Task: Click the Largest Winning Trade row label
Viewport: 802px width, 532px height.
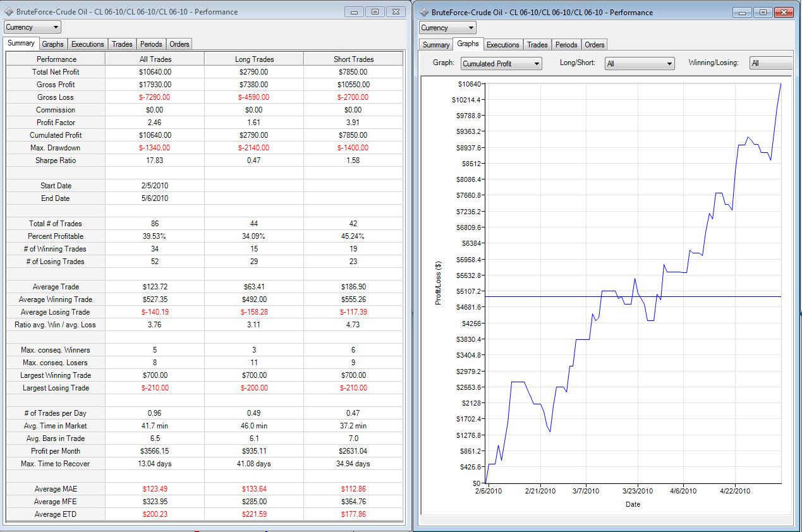Action: pos(56,375)
